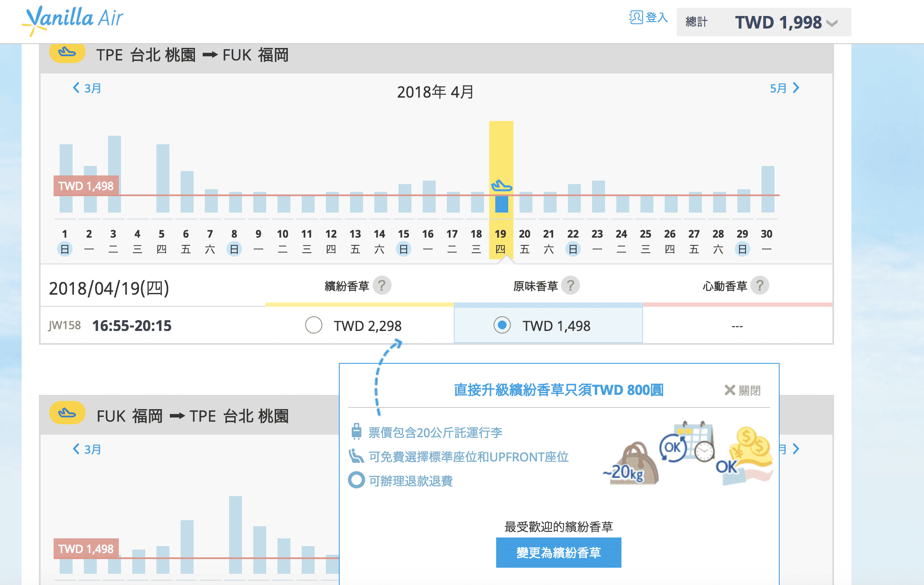Select April 1 in the outbound calendar
Screen dimensions: 924x585
click(x=65, y=241)
